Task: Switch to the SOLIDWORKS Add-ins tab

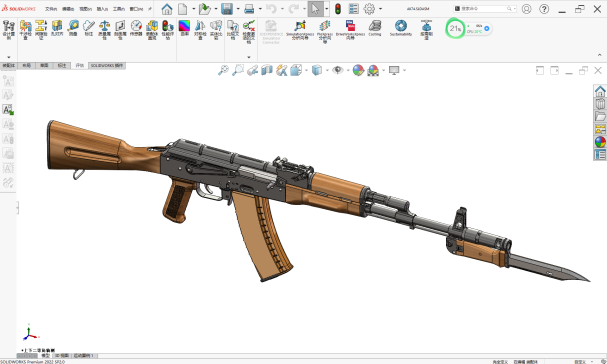Action: [x=107, y=65]
